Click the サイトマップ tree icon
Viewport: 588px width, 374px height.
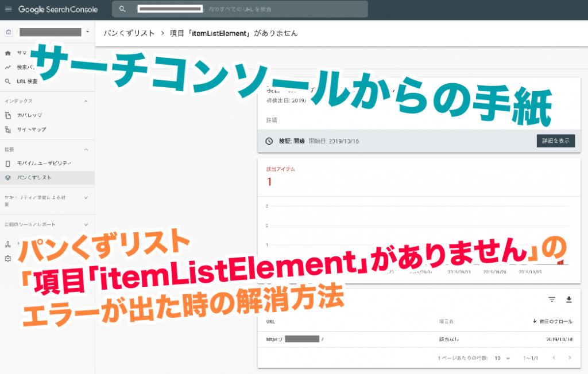[8, 130]
